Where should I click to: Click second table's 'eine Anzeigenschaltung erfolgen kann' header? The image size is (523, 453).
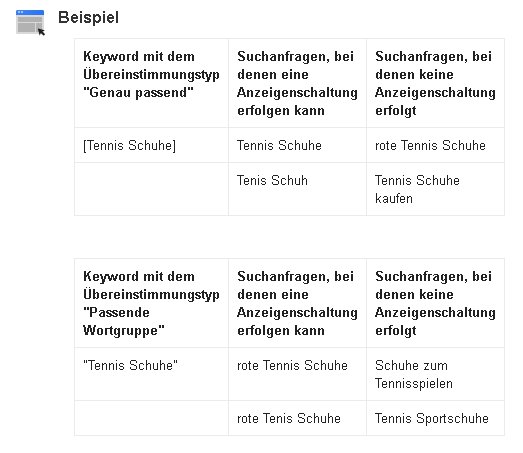[298, 303]
